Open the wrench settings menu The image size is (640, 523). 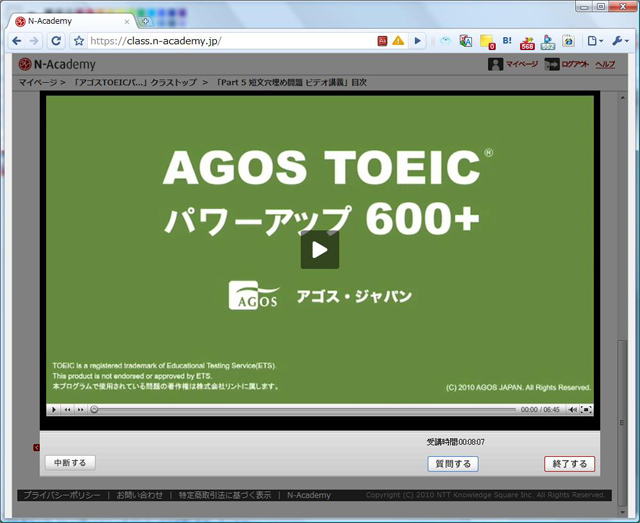(x=620, y=41)
